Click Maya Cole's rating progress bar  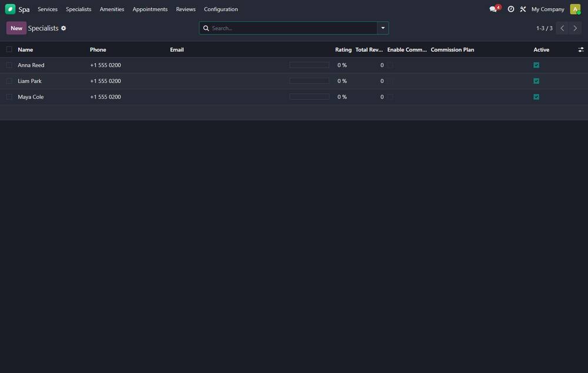309,96
